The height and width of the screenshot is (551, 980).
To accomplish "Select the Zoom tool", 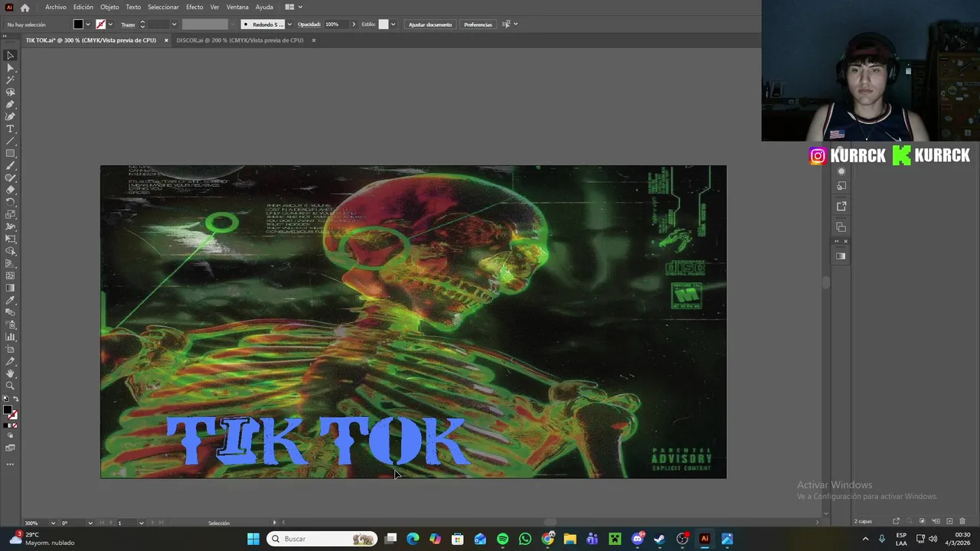I will (10, 386).
